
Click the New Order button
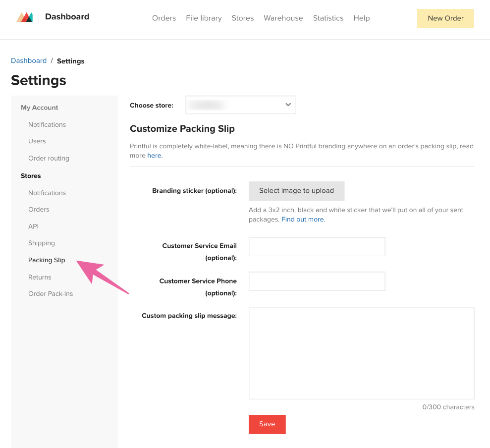[x=445, y=18]
